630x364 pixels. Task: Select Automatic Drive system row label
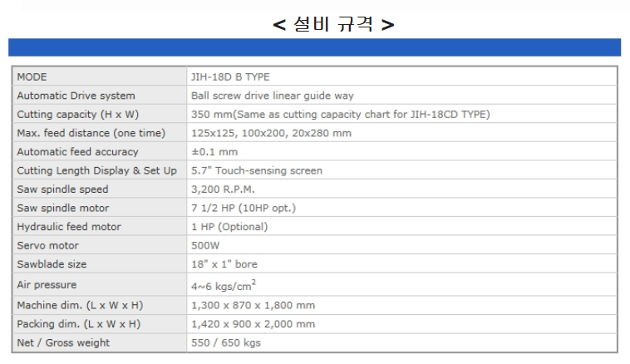pyautogui.click(x=76, y=96)
